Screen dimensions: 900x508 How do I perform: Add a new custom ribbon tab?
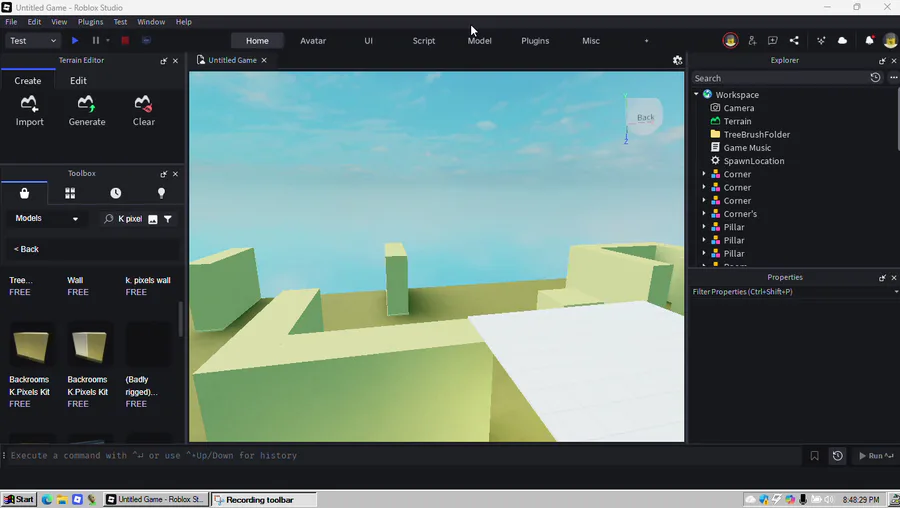coord(646,41)
